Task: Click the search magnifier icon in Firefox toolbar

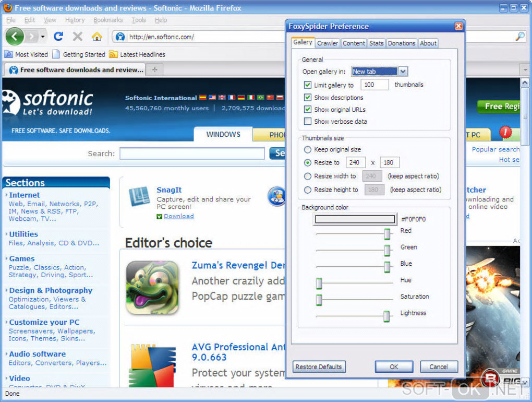Action: pyautogui.click(x=520, y=37)
